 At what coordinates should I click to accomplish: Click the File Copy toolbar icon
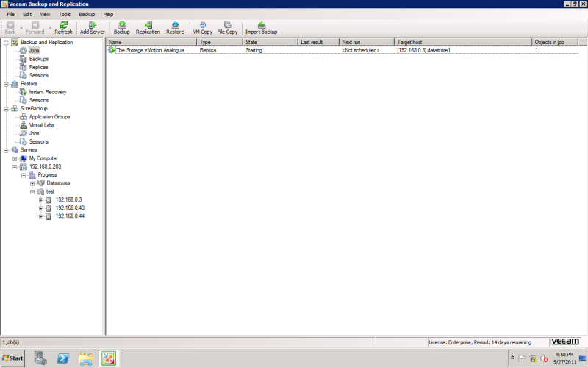(x=227, y=25)
